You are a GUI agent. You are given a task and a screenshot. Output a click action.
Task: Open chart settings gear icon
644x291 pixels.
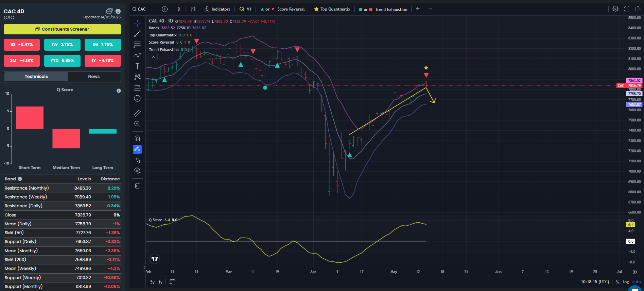pos(615,9)
